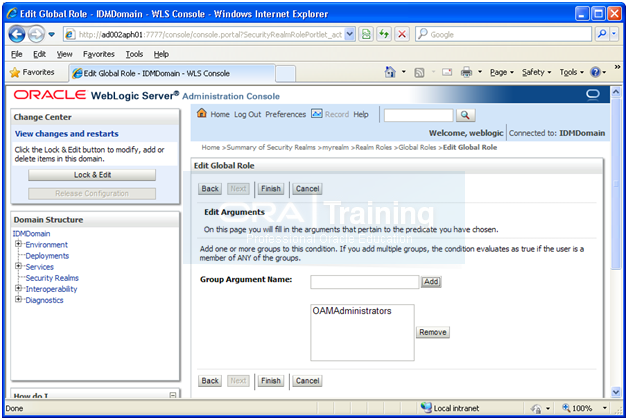This screenshot has height=420, width=628.
Task: Expand the Services tree node
Action: pos(18,266)
